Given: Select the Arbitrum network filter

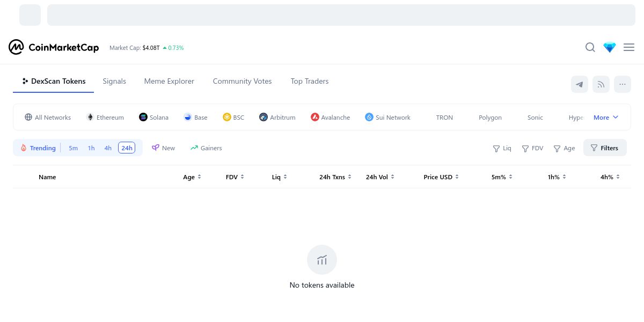Looking at the screenshot, I should (x=277, y=117).
